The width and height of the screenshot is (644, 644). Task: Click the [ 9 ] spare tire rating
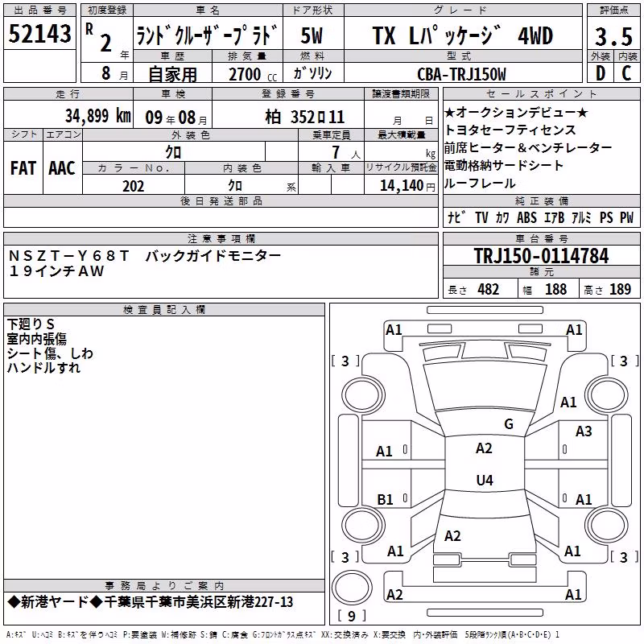pyautogui.click(x=352, y=616)
